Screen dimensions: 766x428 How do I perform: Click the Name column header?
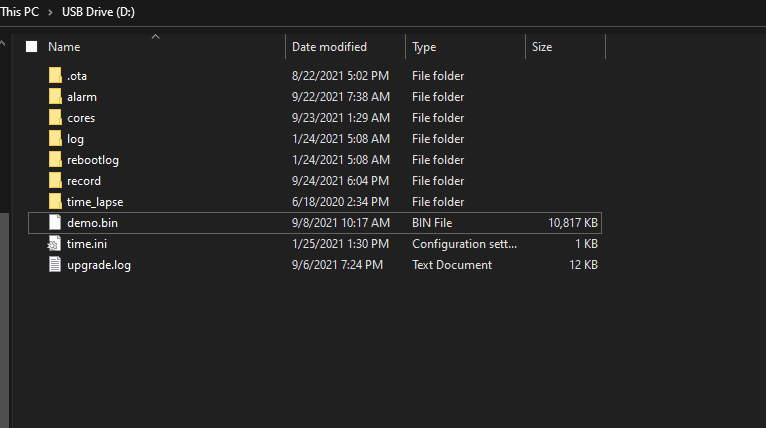pyautogui.click(x=64, y=47)
